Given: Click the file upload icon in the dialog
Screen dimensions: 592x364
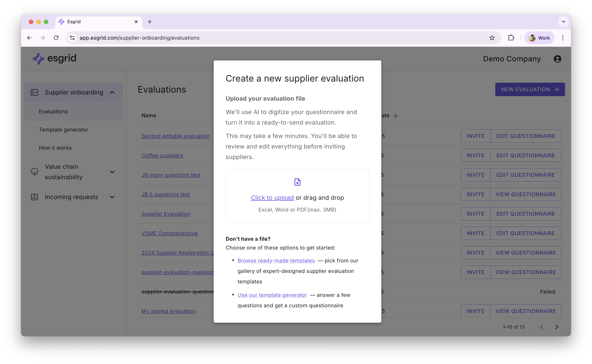Looking at the screenshot, I should pos(297,182).
